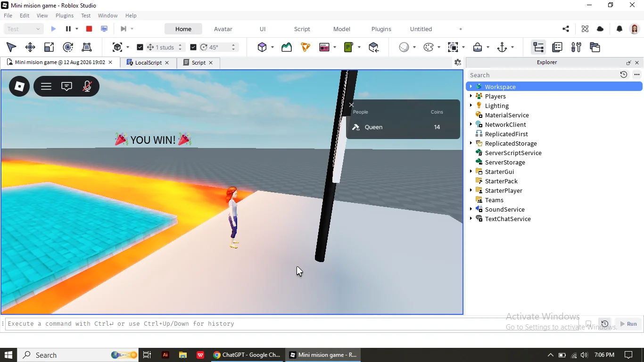This screenshot has height=362, width=644.
Task: Open the Asset Manager icon
Action: coord(595,47)
